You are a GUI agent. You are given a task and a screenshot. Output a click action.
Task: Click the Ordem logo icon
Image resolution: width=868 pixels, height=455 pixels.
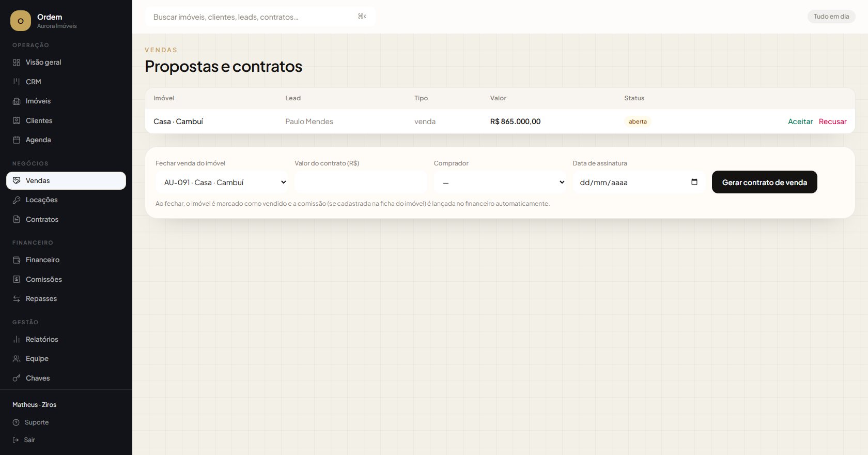[x=21, y=21]
